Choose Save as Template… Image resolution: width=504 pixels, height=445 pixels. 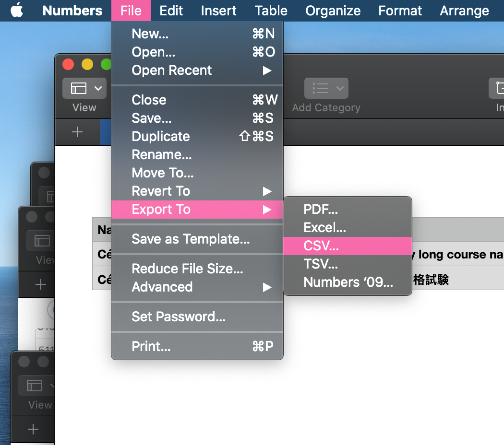click(x=197, y=239)
